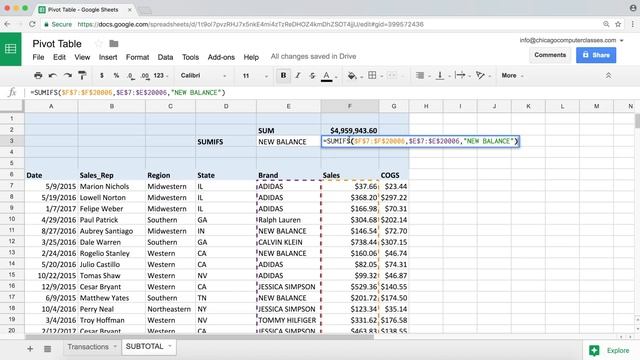640x360 pixels.
Task: Switch to the Transactions sheet tab
Action: (x=88, y=347)
